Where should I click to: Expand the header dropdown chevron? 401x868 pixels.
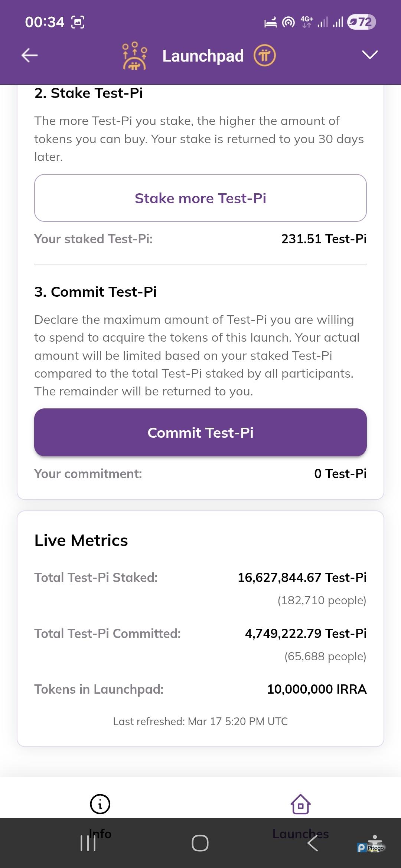pyautogui.click(x=370, y=55)
